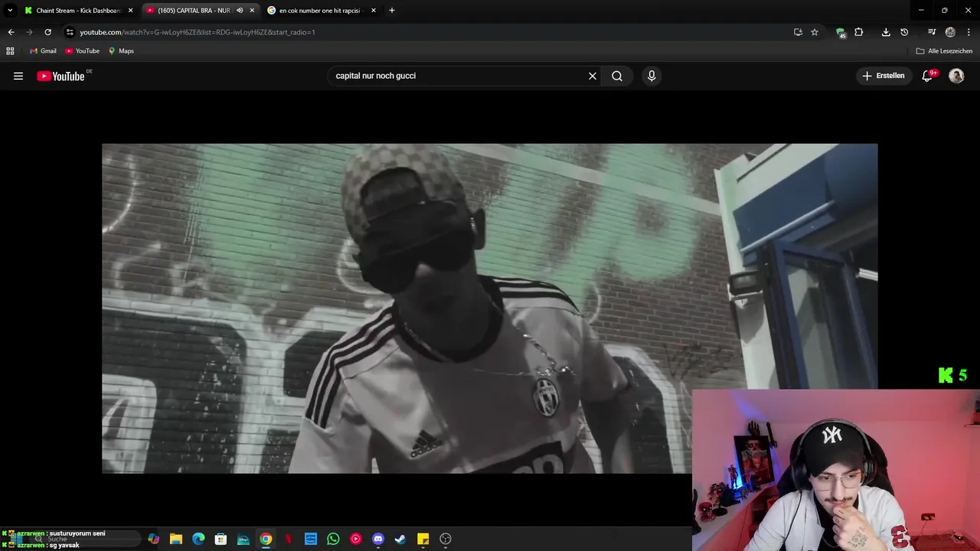Open the Google apps grid in the bookmarks bar
This screenshot has height=551, width=980.
(10, 51)
